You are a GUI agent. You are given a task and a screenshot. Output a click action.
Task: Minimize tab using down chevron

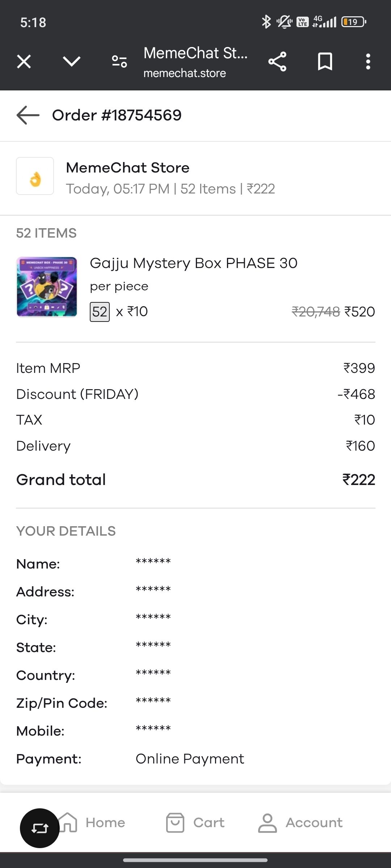pos(72,61)
